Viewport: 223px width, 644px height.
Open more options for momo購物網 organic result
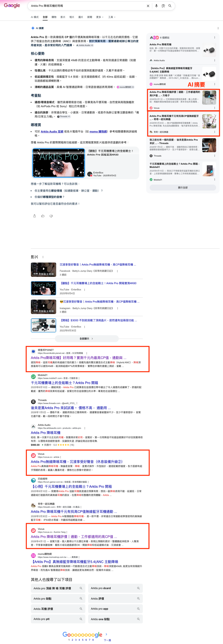tap(79, 557)
